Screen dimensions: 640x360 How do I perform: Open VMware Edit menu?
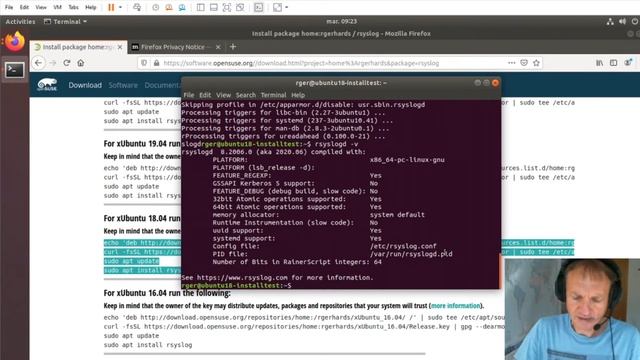tap(24, 7)
